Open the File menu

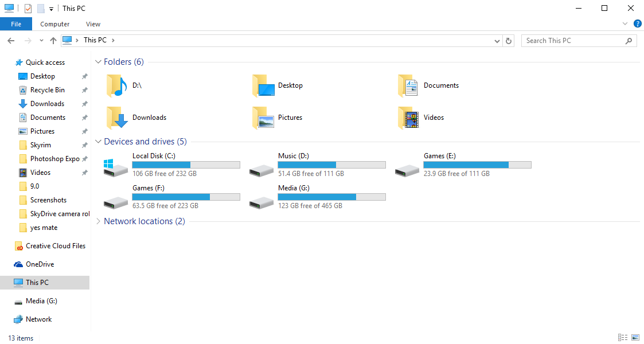tap(16, 24)
